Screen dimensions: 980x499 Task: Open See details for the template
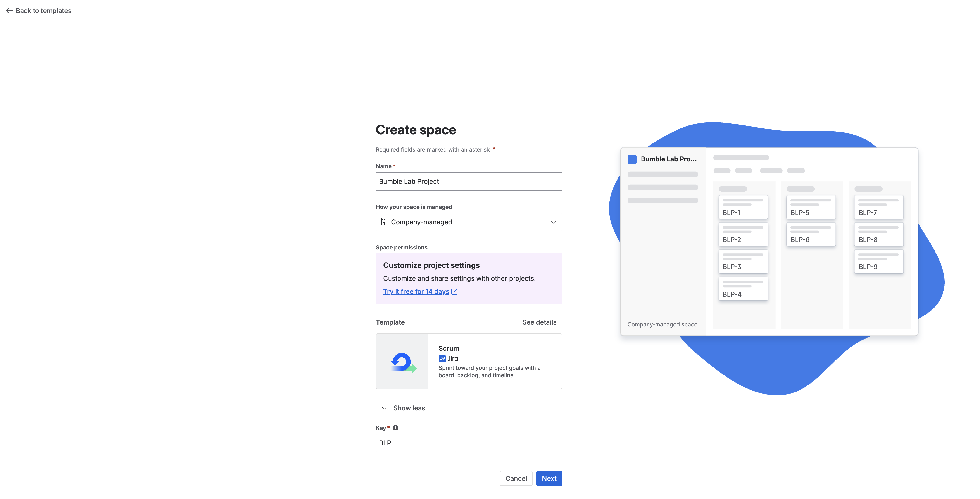(539, 322)
